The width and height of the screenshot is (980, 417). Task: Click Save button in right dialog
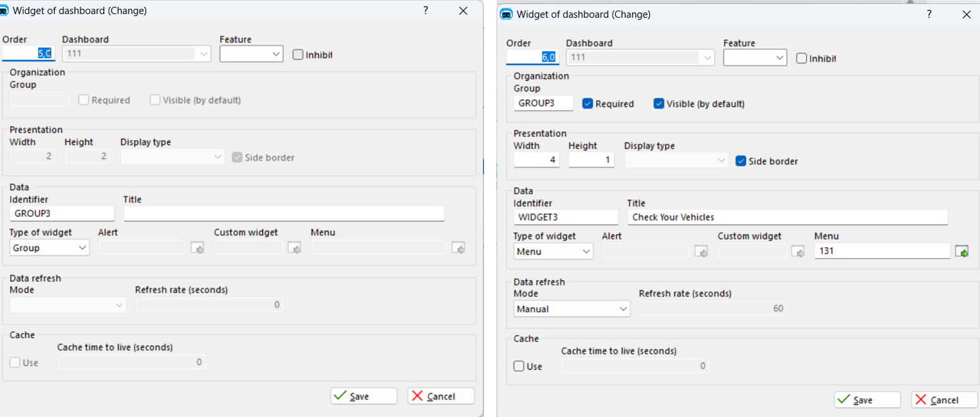pos(867,400)
